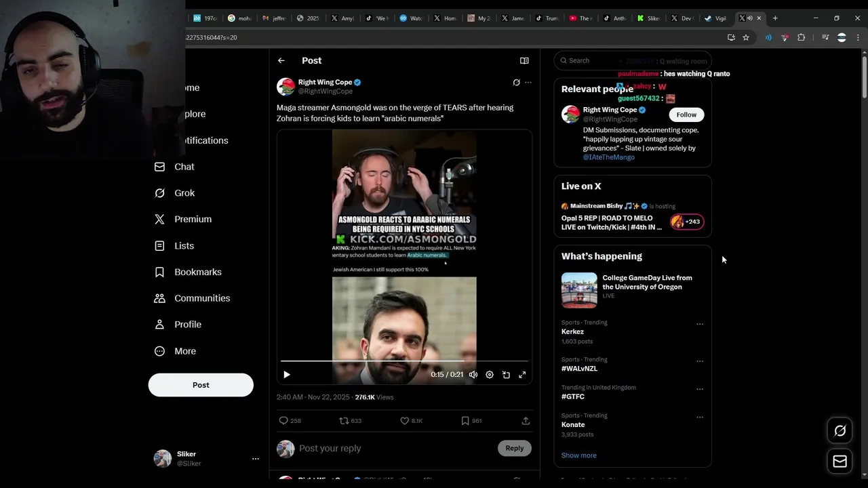Open the browser profile avatar icon
The height and width of the screenshot is (488, 868).
[842, 37]
